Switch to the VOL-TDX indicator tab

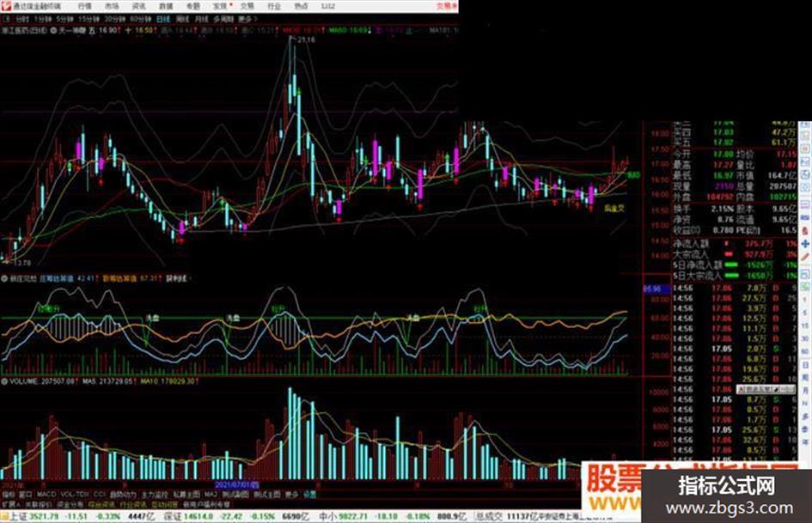75,495
